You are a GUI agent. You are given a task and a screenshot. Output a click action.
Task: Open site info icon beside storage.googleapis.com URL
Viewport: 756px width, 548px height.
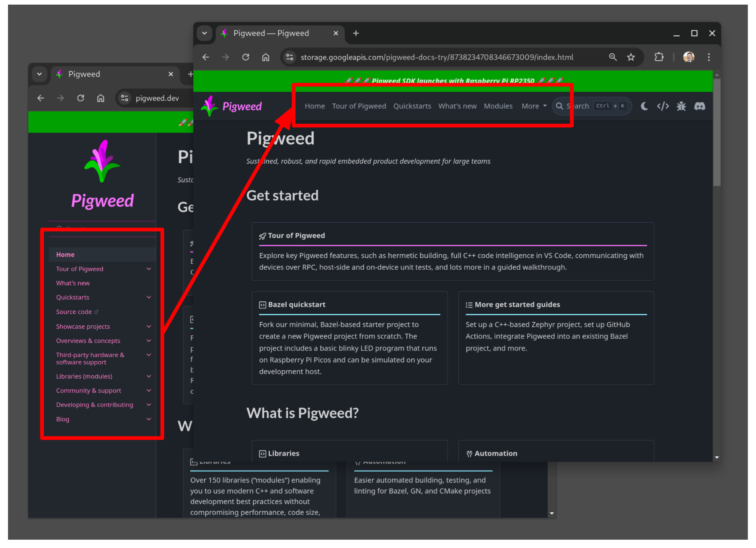click(290, 57)
